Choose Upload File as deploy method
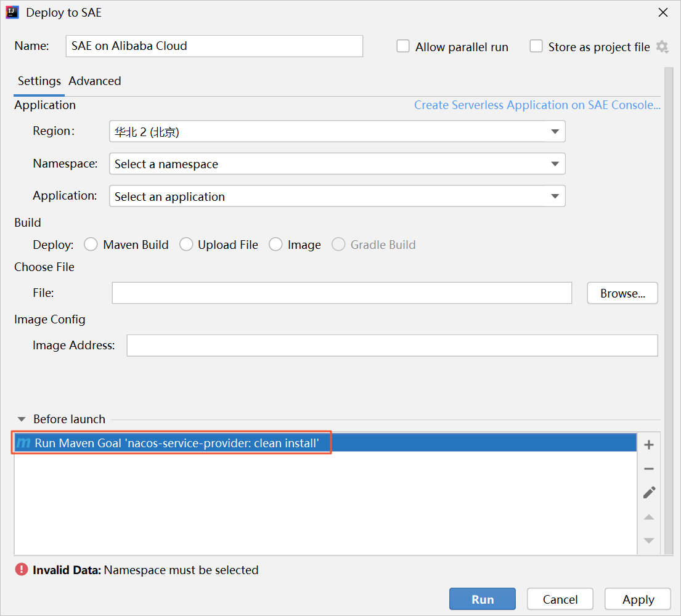 (x=186, y=245)
